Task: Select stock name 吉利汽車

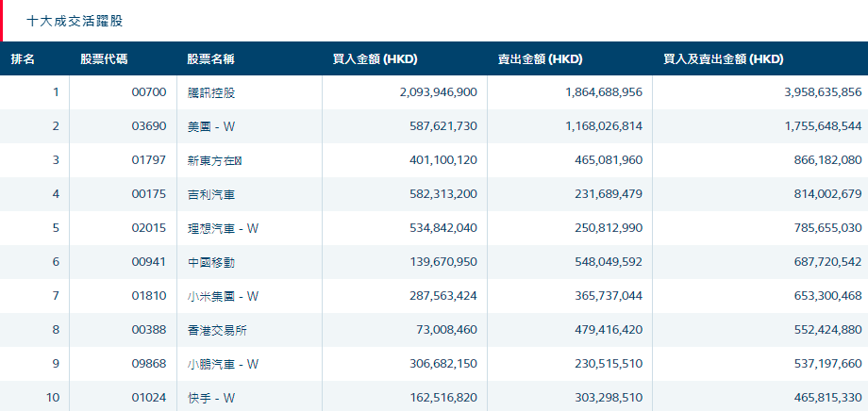Action: [x=211, y=194]
